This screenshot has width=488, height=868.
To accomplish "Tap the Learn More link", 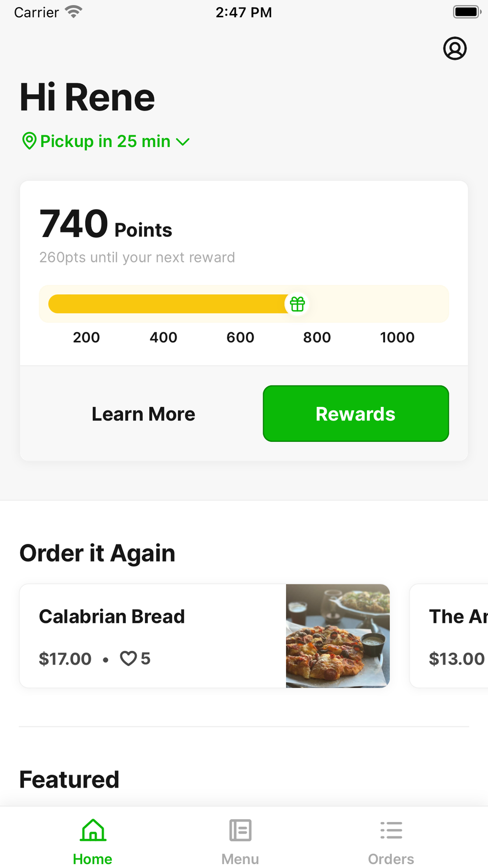I will click(x=143, y=414).
